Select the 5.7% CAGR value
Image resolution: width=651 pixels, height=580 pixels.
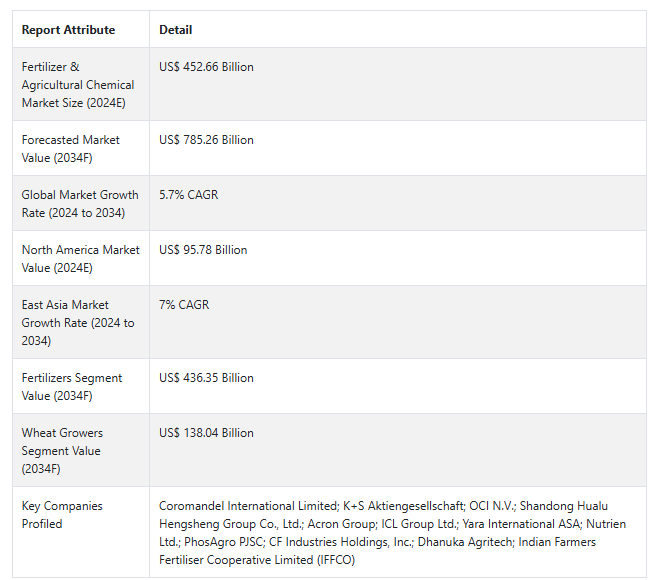(x=188, y=195)
